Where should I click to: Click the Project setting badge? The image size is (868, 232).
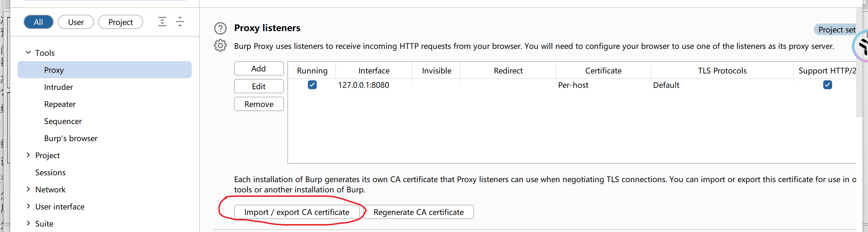836,30
